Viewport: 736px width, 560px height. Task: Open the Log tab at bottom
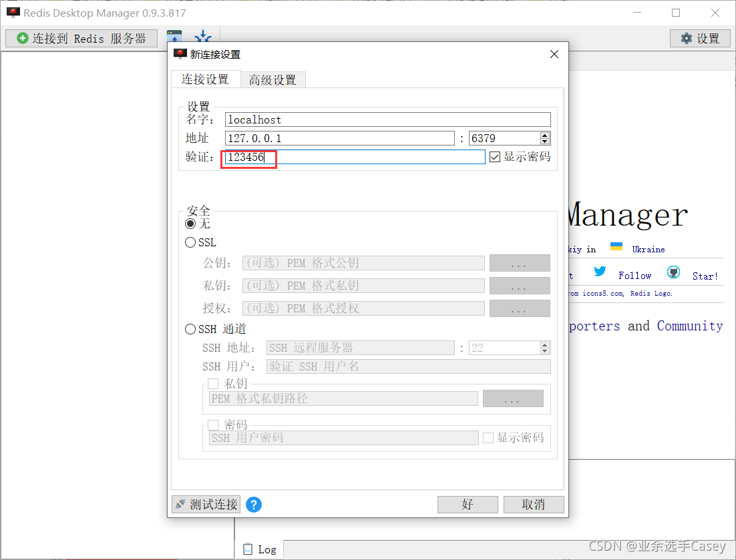[x=260, y=549]
